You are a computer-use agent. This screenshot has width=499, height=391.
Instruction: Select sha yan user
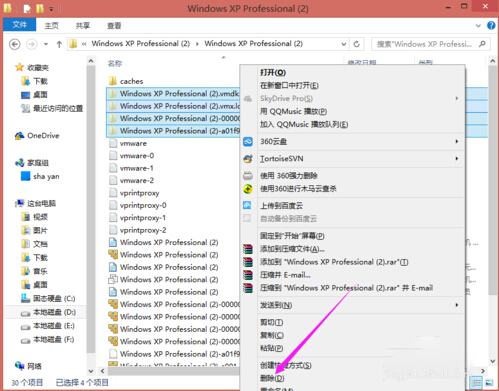click(x=46, y=176)
